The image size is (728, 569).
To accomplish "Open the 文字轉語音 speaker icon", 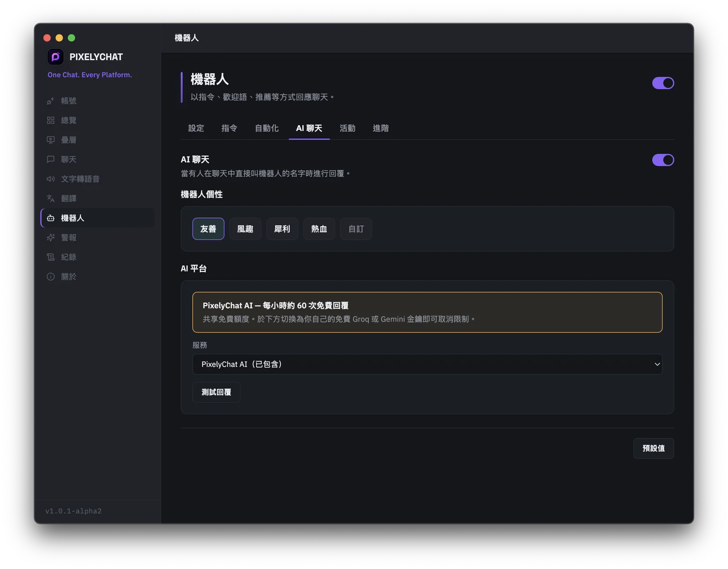I will 51,179.
